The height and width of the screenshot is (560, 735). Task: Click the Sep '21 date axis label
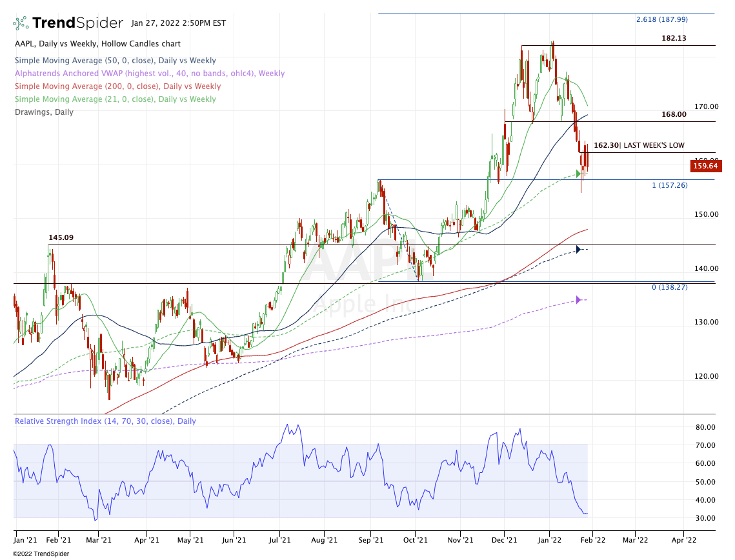pyautogui.click(x=371, y=540)
